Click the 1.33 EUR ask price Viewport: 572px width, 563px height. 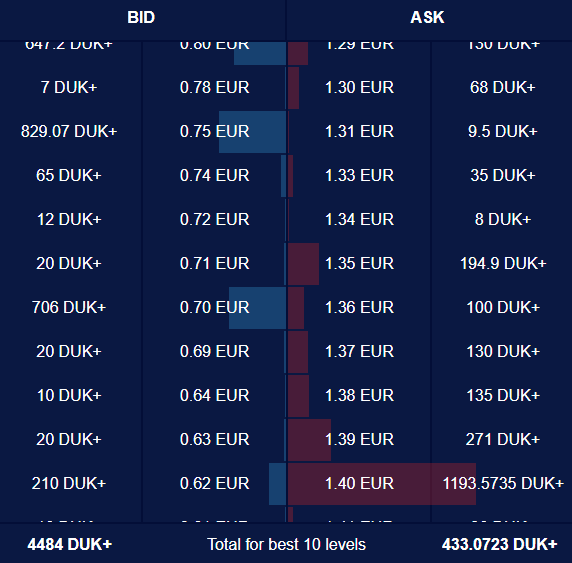(359, 176)
